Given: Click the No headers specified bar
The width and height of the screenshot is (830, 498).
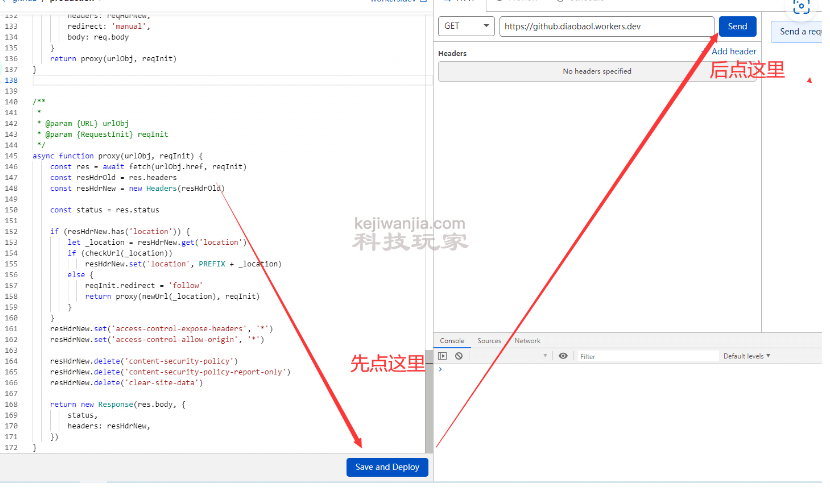Looking at the screenshot, I should [x=596, y=71].
